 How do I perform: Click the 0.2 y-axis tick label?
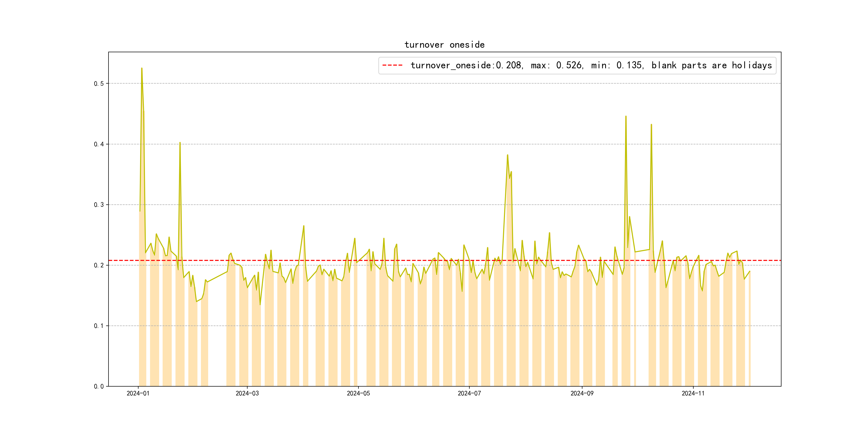click(x=99, y=265)
